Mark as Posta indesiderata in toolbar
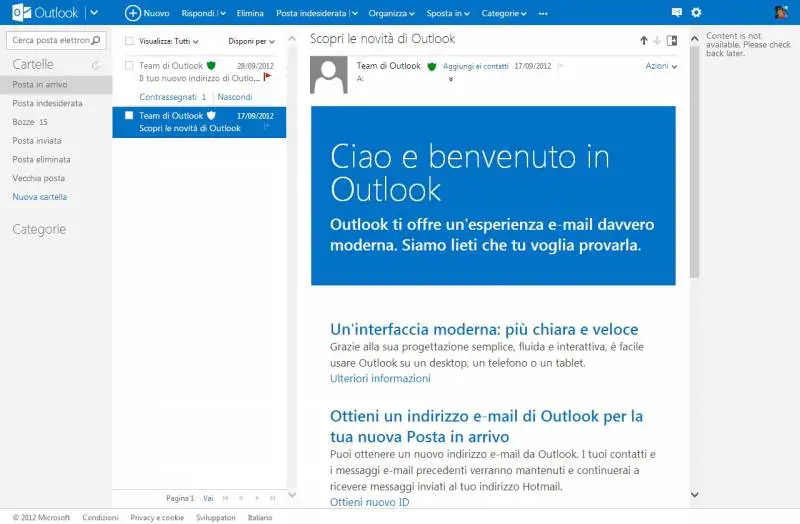The width and height of the screenshot is (800, 524). coord(311,13)
